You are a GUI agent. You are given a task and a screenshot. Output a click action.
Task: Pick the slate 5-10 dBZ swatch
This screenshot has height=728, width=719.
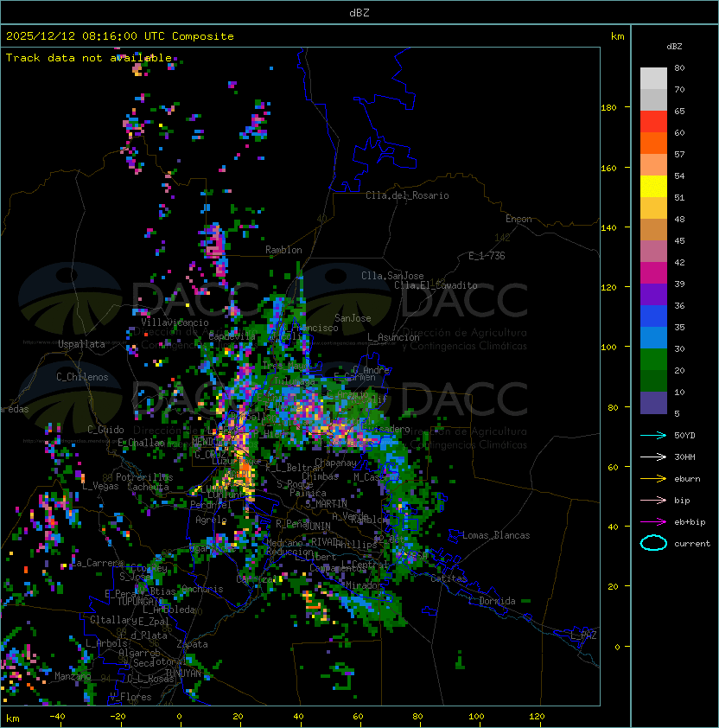pyautogui.click(x=653, y=403)
